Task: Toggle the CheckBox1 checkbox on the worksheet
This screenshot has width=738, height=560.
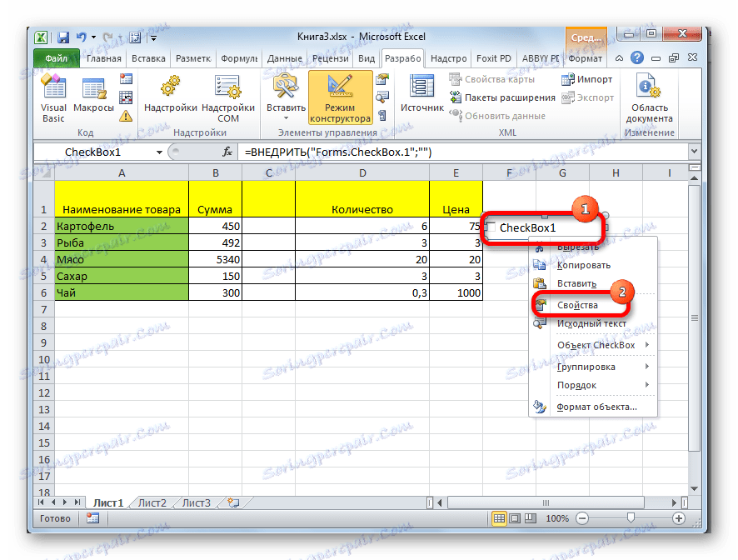Action: (491, 227)
